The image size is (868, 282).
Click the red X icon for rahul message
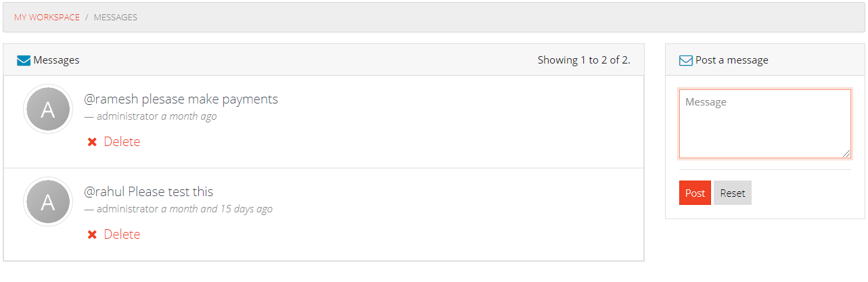[x=92, y=235]
